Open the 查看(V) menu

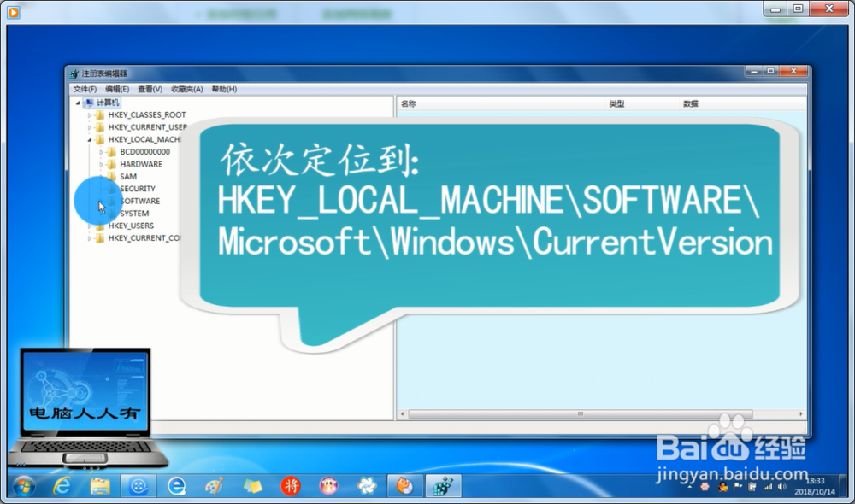(x=150, y=89)
